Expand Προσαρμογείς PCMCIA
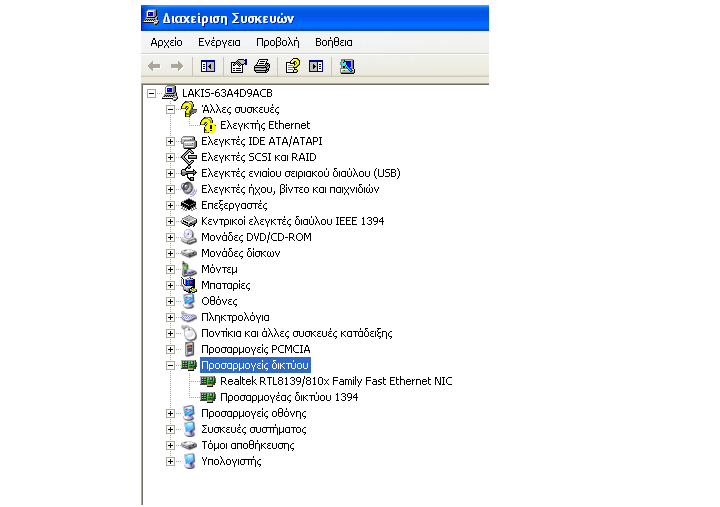Viewport: 720px width, 507px height. 170,350
